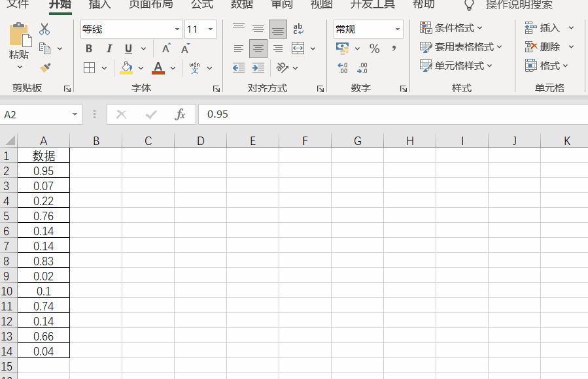Click Merge and Center icon

pyautogui.click(x=298, y=48)
